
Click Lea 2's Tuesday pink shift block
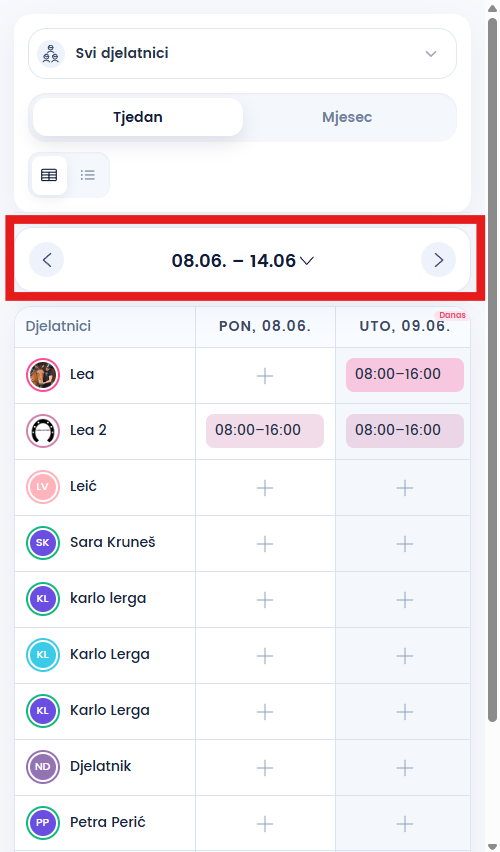click(x=405, y=431)
